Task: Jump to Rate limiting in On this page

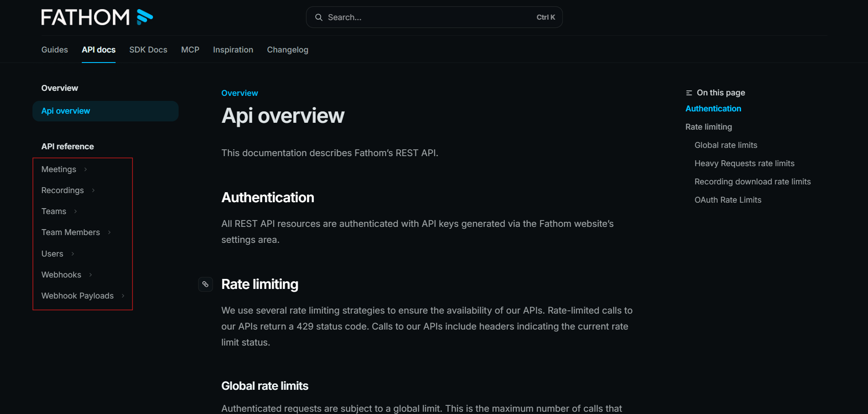Action: [x=709, y=127]
